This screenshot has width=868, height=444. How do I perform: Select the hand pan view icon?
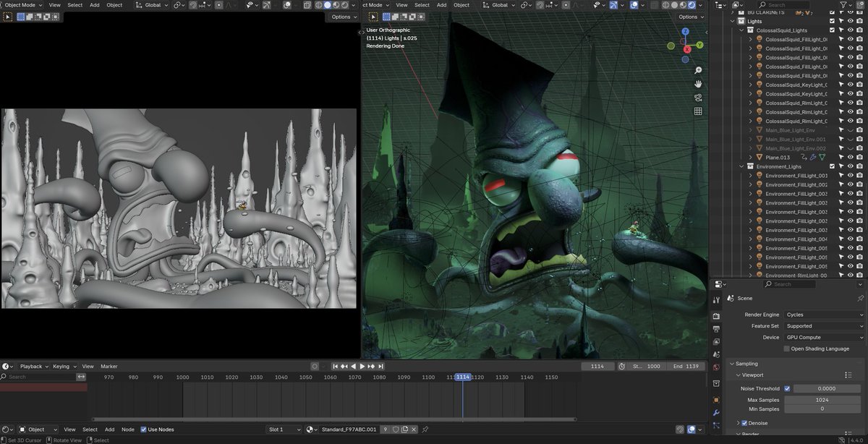click(698, 84)
